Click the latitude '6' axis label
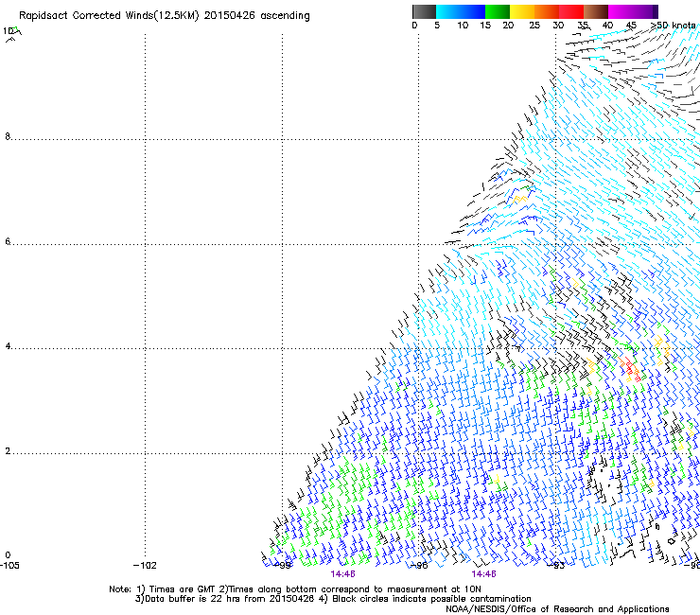Viewport: 700px width, 615px height. coord(8,241)
